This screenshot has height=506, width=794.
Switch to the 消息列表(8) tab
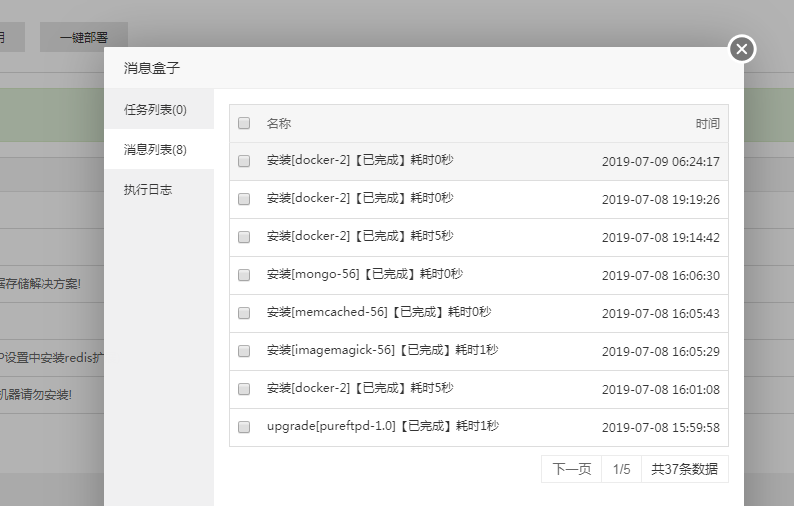[x=159, y=149]
